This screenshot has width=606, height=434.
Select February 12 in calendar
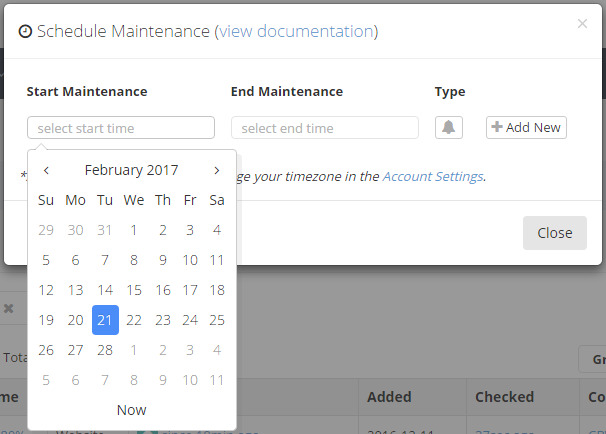[46, 290]
